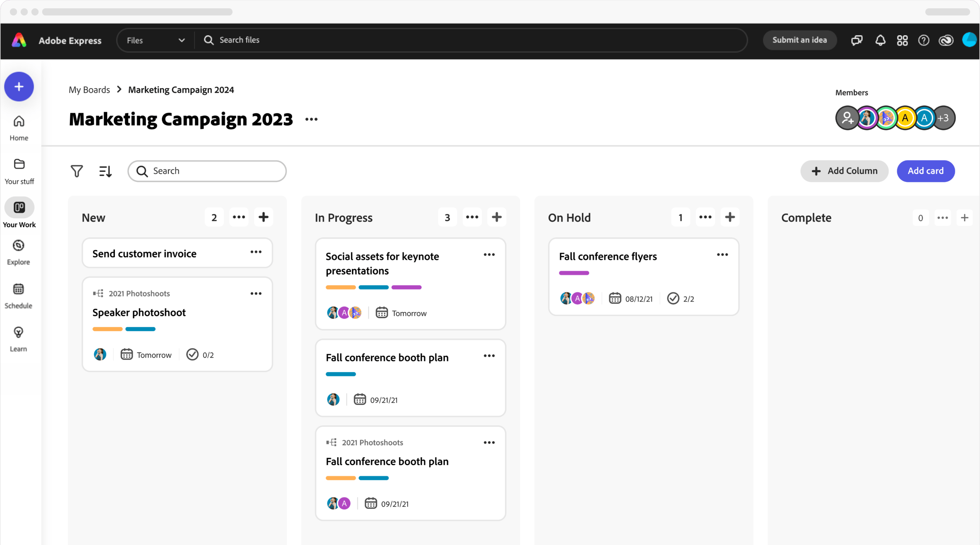This screenshot has height=545, width=980.
Task: Open board title more options menu
Action: (311, 119)
